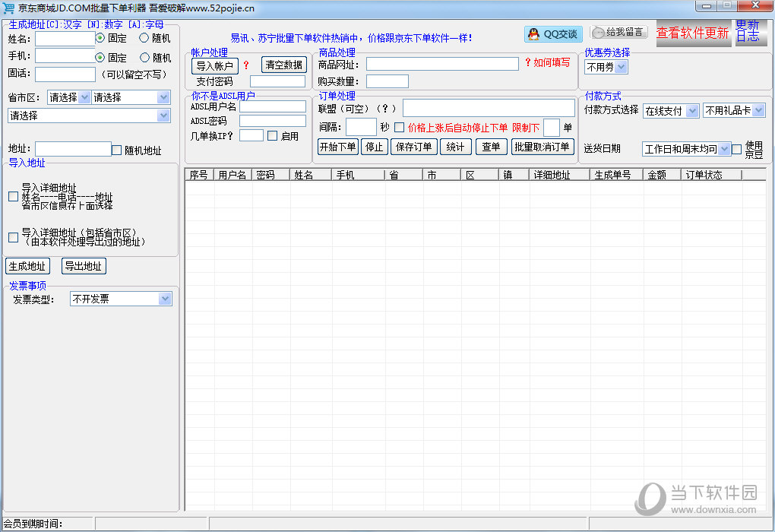This screenshot has width=775, height=532.
Task: Click the 商品网址 input field
Action: 442,64
